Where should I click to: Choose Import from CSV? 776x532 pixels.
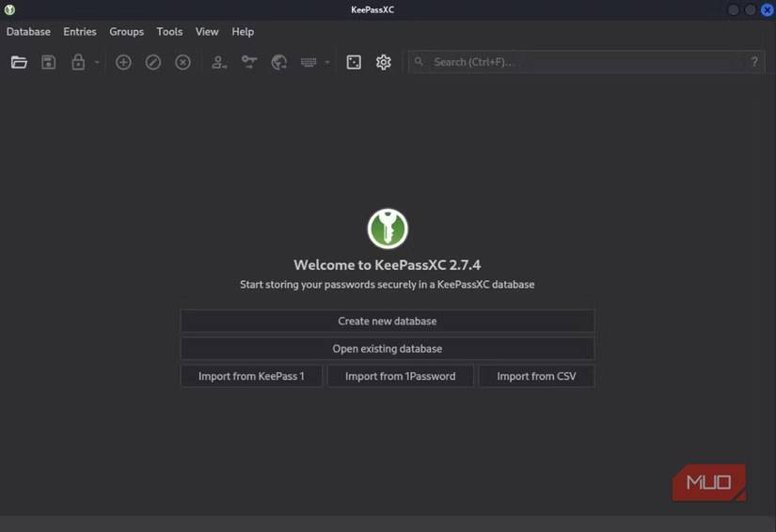coord(536,376)
